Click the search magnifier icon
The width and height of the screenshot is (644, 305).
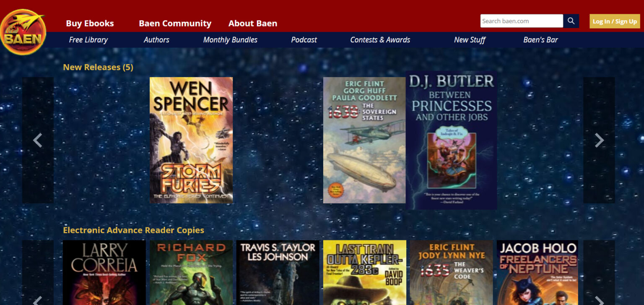point(571,21)
